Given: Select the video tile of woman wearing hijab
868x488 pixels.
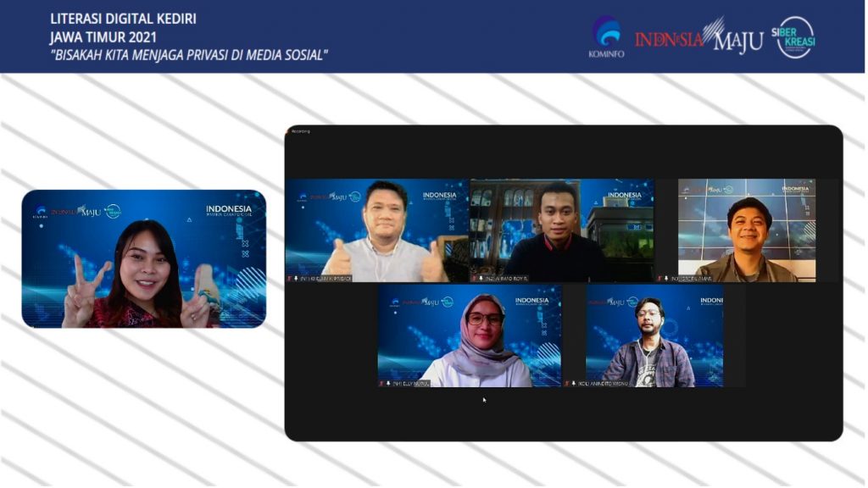Looking at the screenshot, I should pos(469,335).
